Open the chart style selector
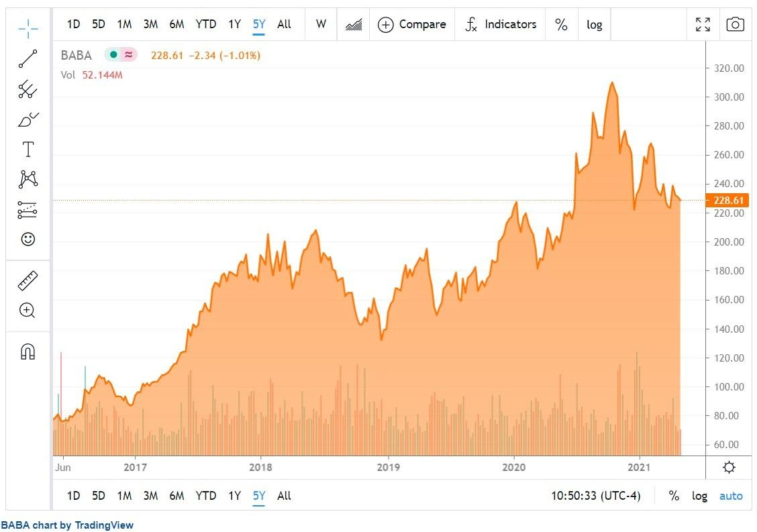The height and width of the screenshot is (532, 757). [x=353, y=24]
